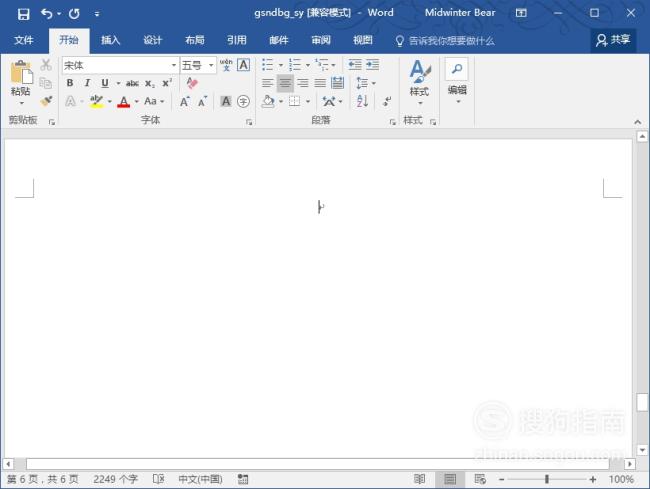Screen dimensions: 650x489
Task: Click the 共享 (Share) button
Action: coord(613,40)
